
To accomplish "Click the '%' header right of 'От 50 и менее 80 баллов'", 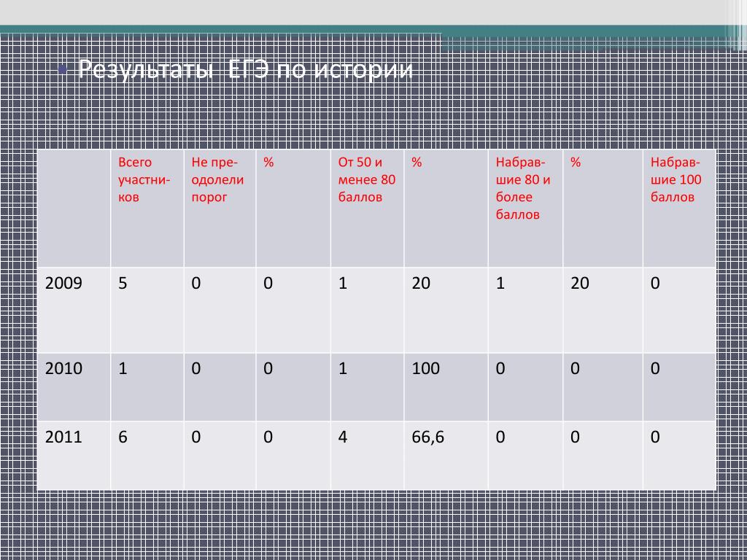I will click(446, 208).
